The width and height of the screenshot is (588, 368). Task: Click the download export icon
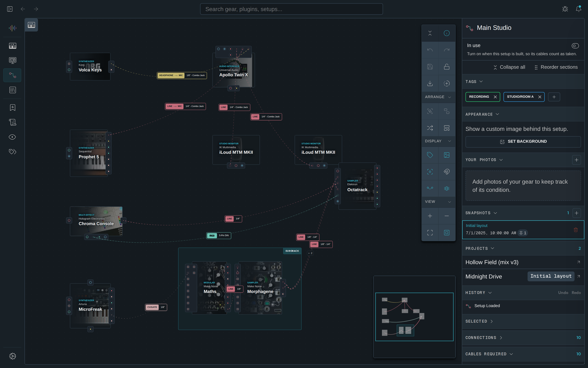coord(430,83)
